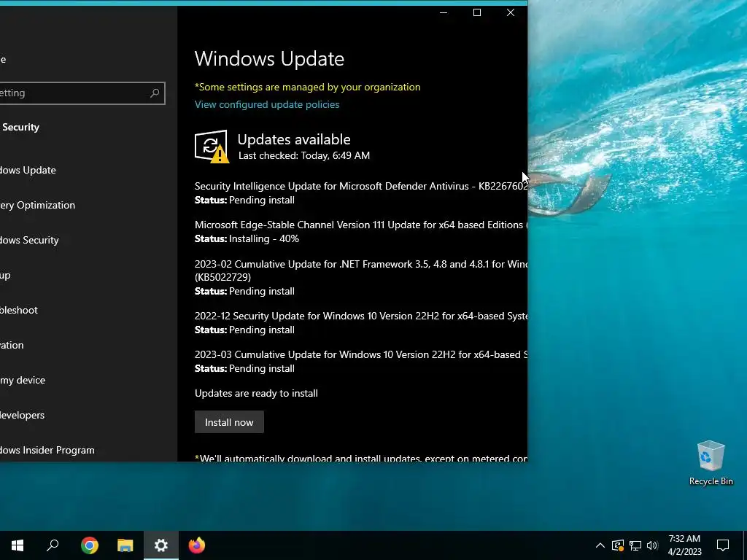Close the Settings window

point(511,12)
